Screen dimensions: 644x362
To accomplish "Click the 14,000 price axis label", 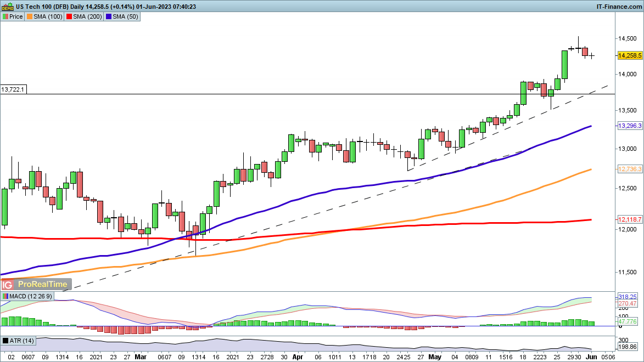I will (627, 74).
